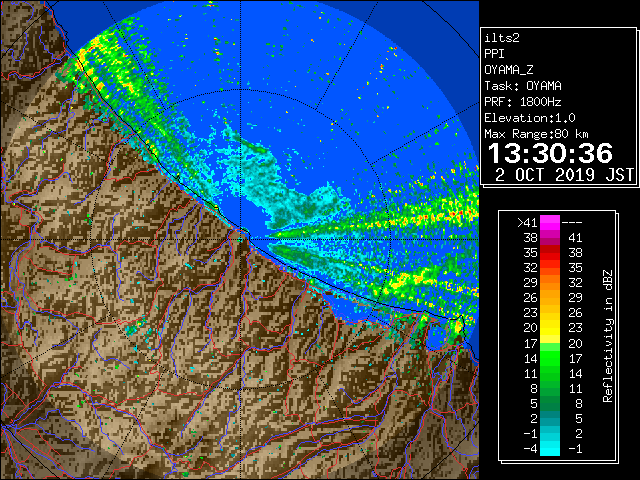Click the 'PRF: 1800Hz' value
The image size is (640, 480).
point(523,102)
